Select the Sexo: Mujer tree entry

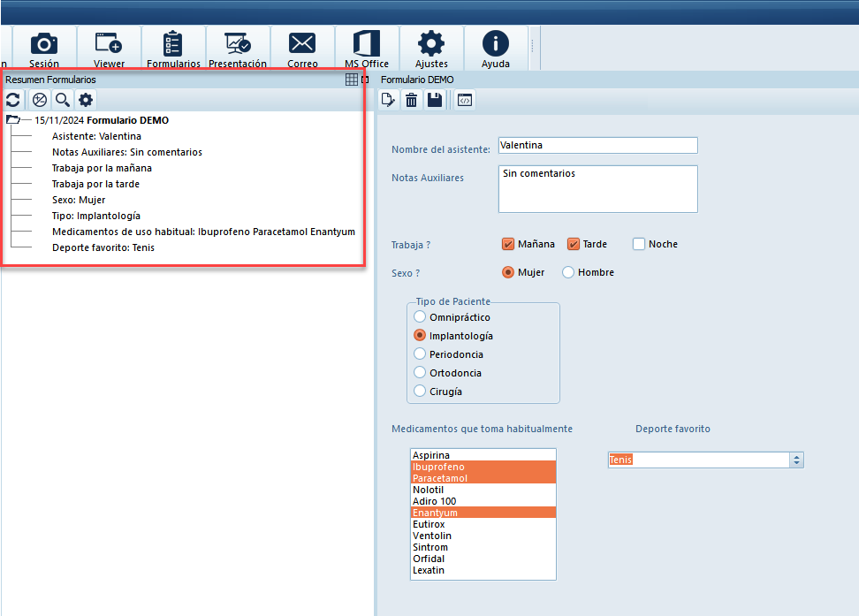point(79,200)
